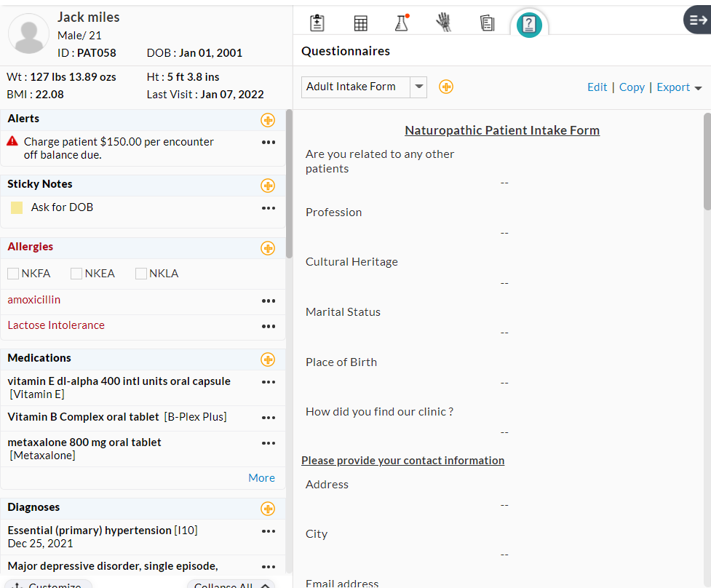711x588 pixels.
Task: Open the X-ray hand imaging icon
Action: tap(443, 23)
